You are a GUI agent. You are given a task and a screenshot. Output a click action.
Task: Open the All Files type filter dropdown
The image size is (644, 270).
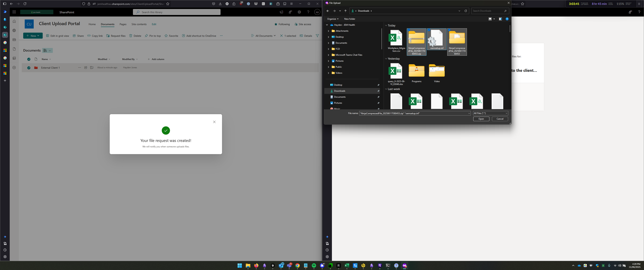pos(490,113)
